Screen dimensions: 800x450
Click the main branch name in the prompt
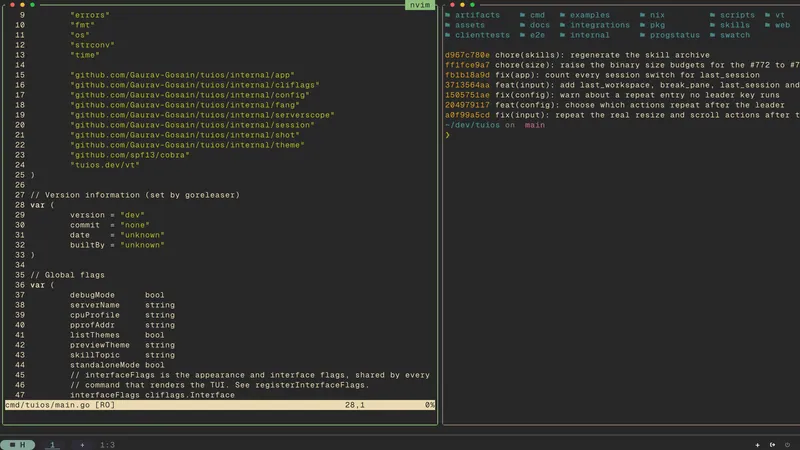[x=535, y=125]
